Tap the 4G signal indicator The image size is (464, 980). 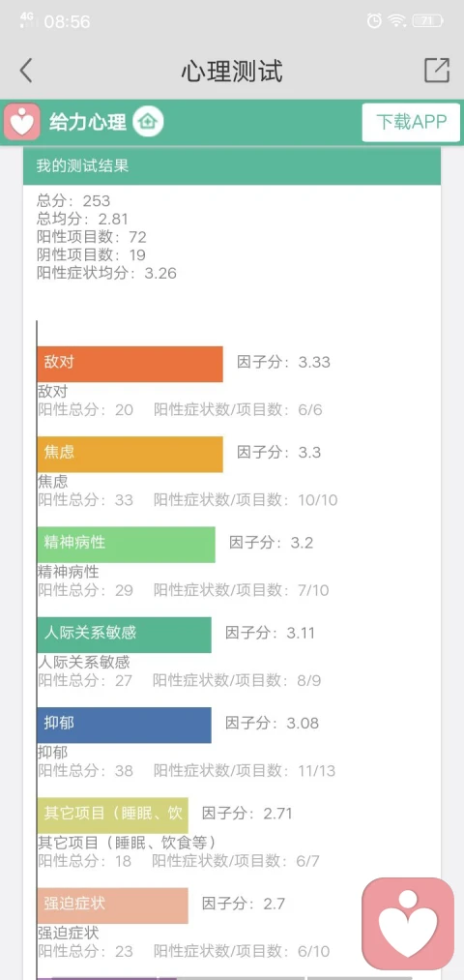[x=27, y=19]
